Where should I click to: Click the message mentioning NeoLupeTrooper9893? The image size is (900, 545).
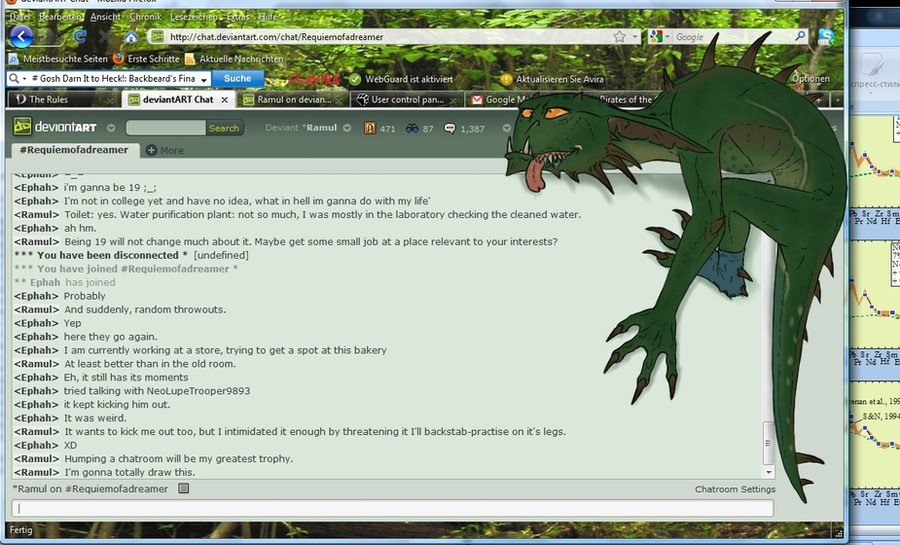coord(132,391)
